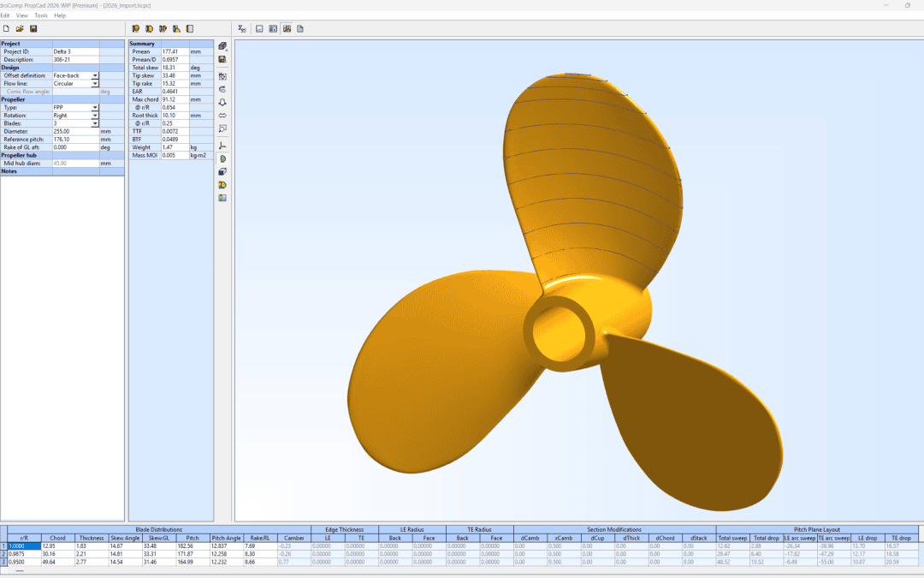Click the New file icon
This screenshot has height=578, width=924.
(6, 28)
